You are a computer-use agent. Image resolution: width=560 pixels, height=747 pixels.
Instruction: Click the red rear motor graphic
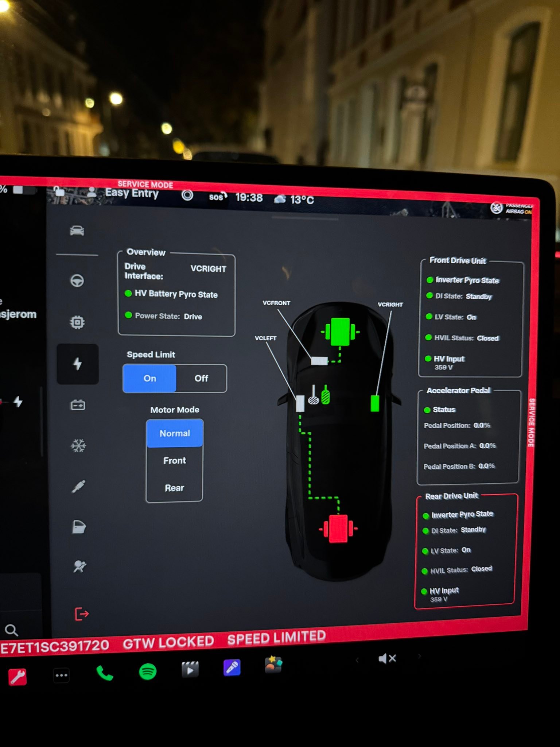tap(338, 529)
